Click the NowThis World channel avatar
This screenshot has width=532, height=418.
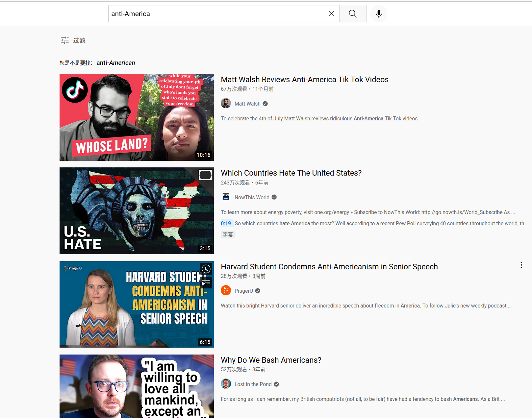(x=226, y=197)
